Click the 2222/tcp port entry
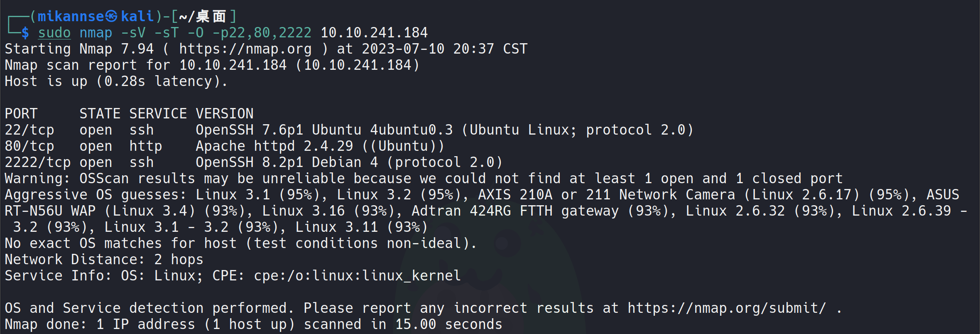The height and width of the screenshot is (334, 980). 38,162
